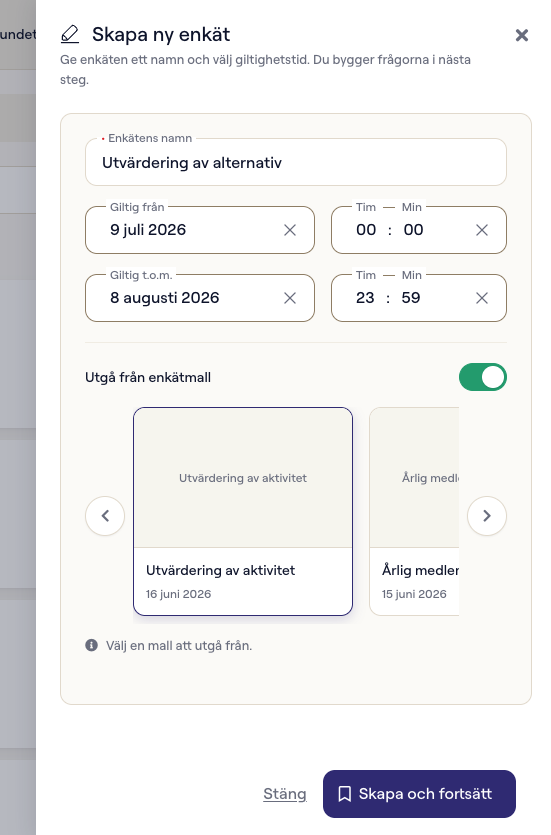551x835 pixels.
Task: Clear the Giltig t.o.m. date
Action: click(x=290, y=298)
